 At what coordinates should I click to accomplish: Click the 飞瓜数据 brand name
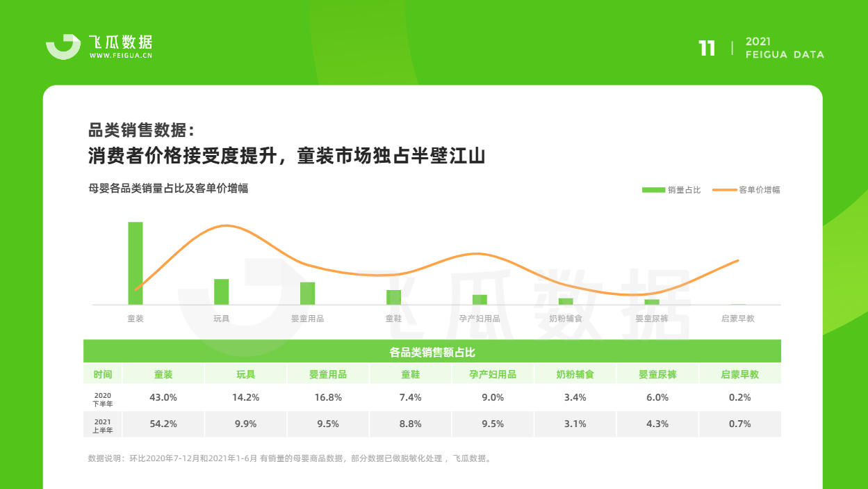pos(121,42)
